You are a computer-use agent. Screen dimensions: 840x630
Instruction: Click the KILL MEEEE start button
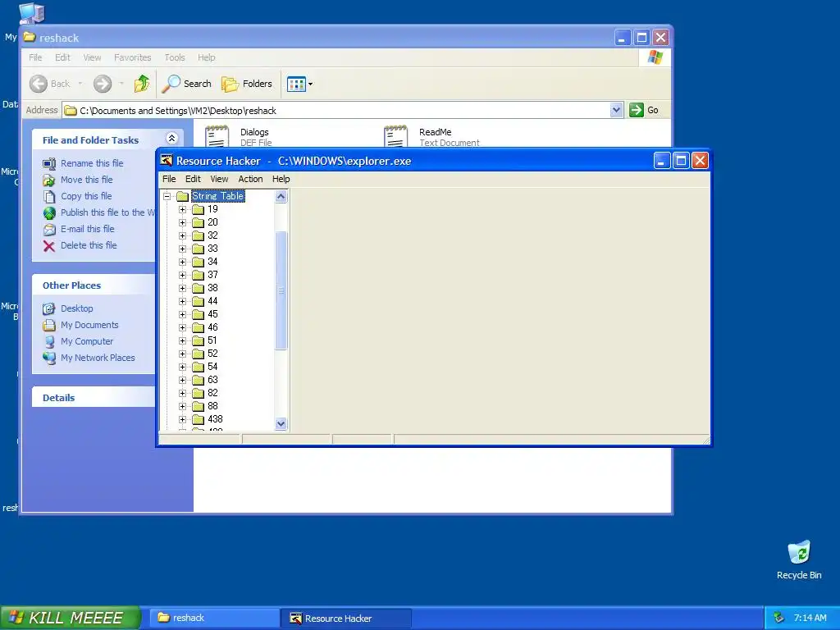coord(71,618)
